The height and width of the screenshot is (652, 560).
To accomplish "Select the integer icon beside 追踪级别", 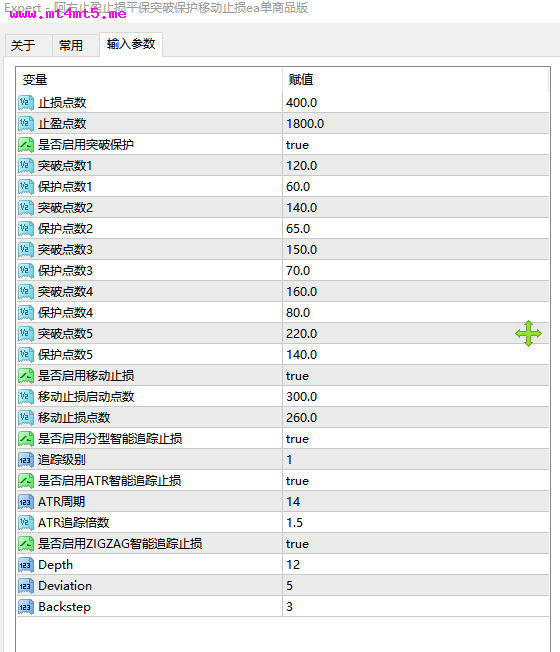I will (x=25, y=460).
